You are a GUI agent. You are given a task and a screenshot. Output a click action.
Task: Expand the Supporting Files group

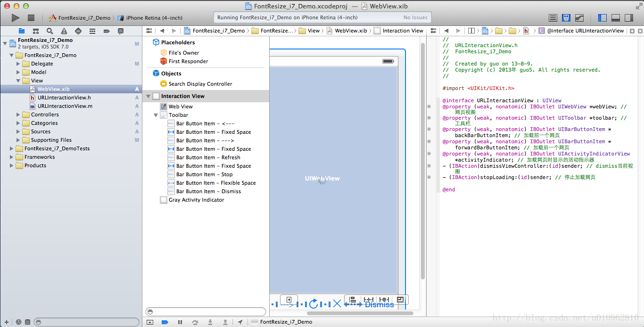[18, 140]
